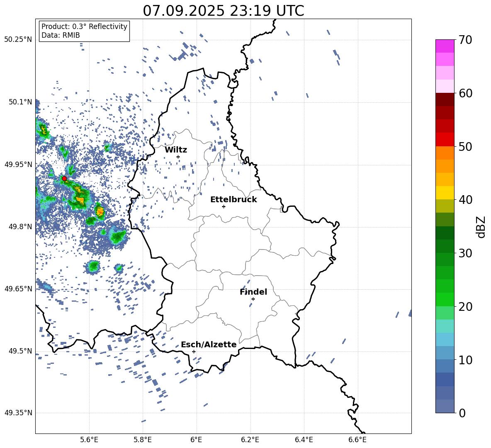
Task: Click the red radar location marker
Action: 64,178
